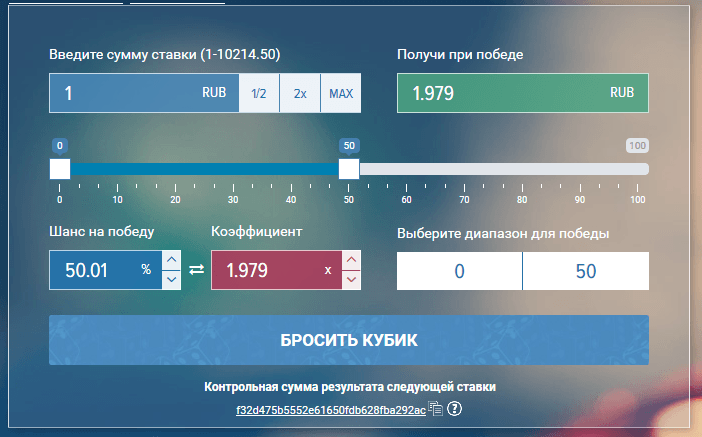Click Введите сумму ставки label

tap(165, 55)
